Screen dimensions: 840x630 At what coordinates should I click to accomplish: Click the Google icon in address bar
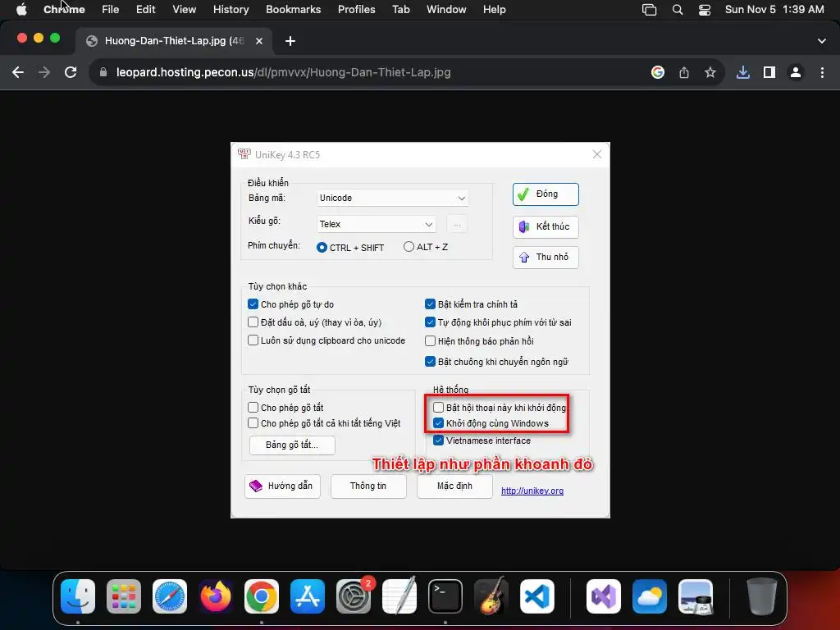(658, 72)
